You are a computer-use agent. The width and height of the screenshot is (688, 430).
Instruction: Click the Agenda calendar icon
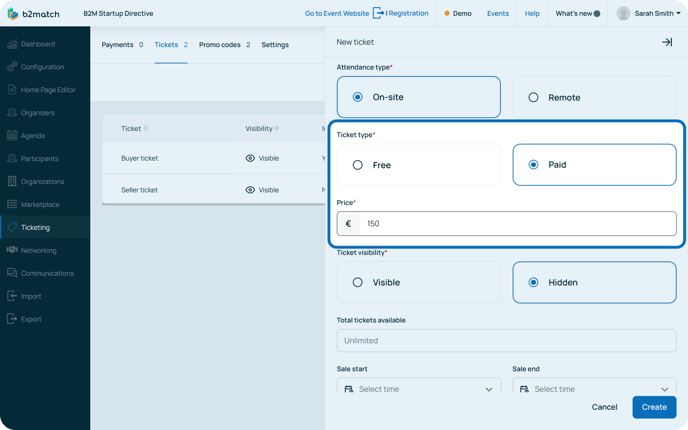point(12,135)
